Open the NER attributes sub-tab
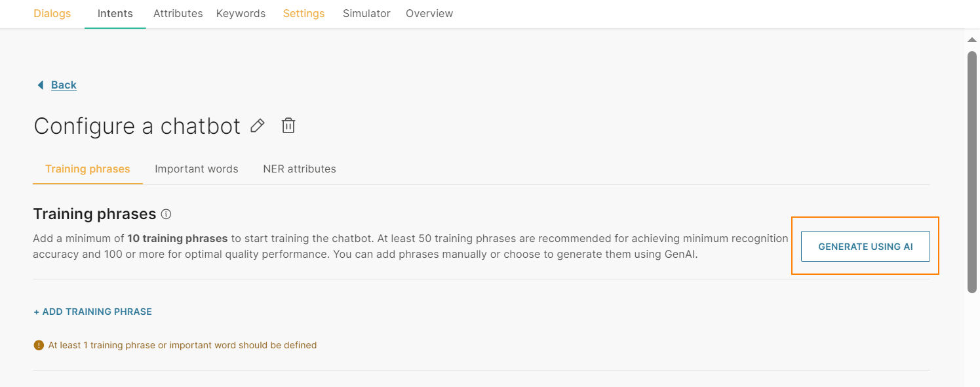The height and width of the screenshot is (387, 980). (300, 169)
